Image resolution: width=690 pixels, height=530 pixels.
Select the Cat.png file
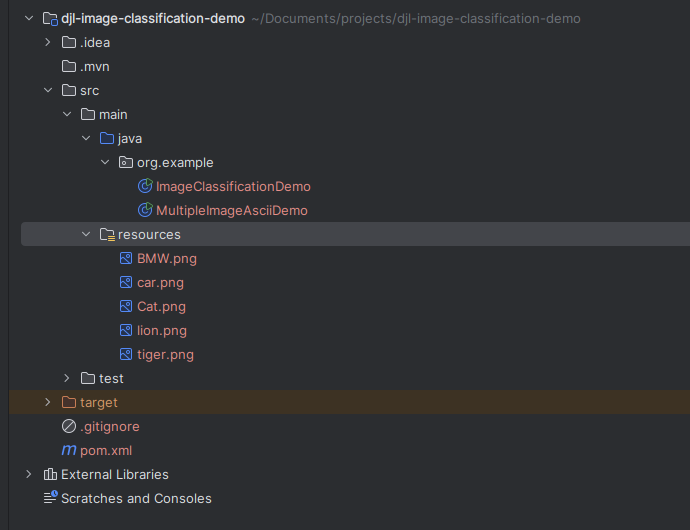pos(161,307)
